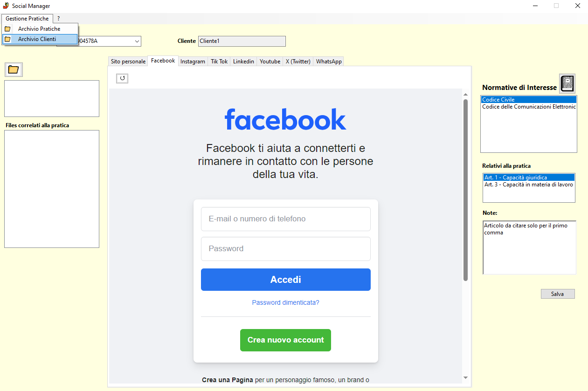Click the Password input field
This screenshot has width=588, height=391.
[x=286, y=249]
